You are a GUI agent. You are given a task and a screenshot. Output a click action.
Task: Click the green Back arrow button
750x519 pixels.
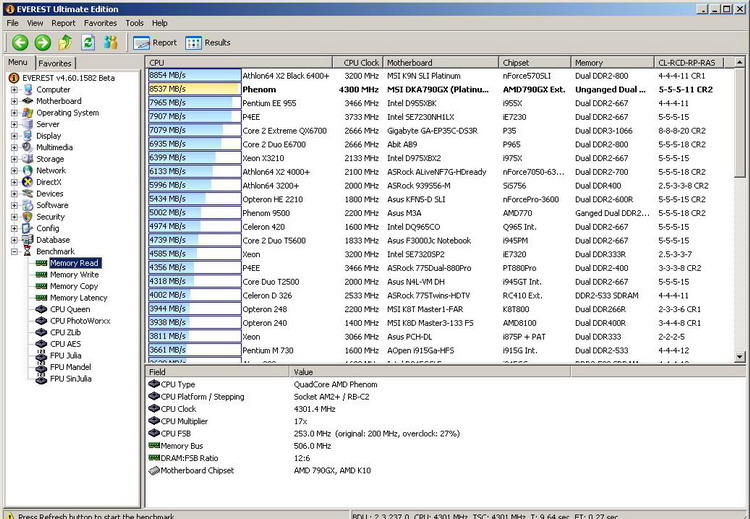tap(20, 43)
